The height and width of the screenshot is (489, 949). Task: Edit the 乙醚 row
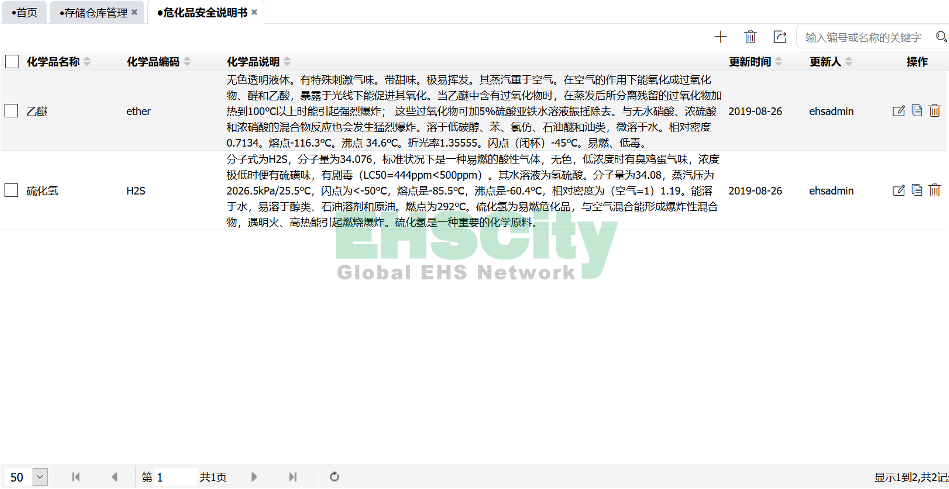pyautogui.click(x=899, y=110)
